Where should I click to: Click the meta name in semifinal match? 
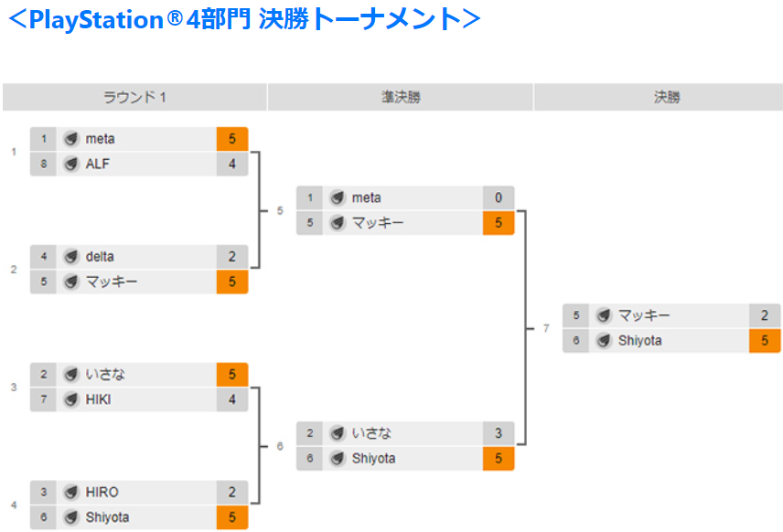(367, 197)
